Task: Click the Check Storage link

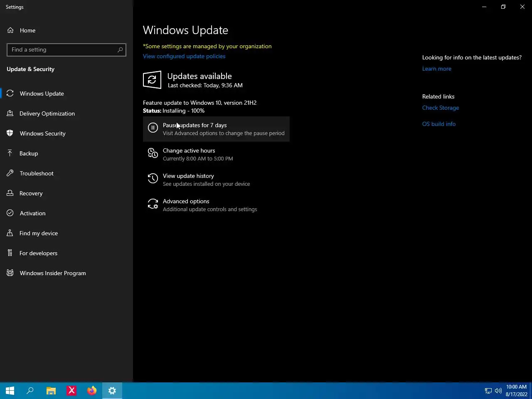Action: pos(441,108)
